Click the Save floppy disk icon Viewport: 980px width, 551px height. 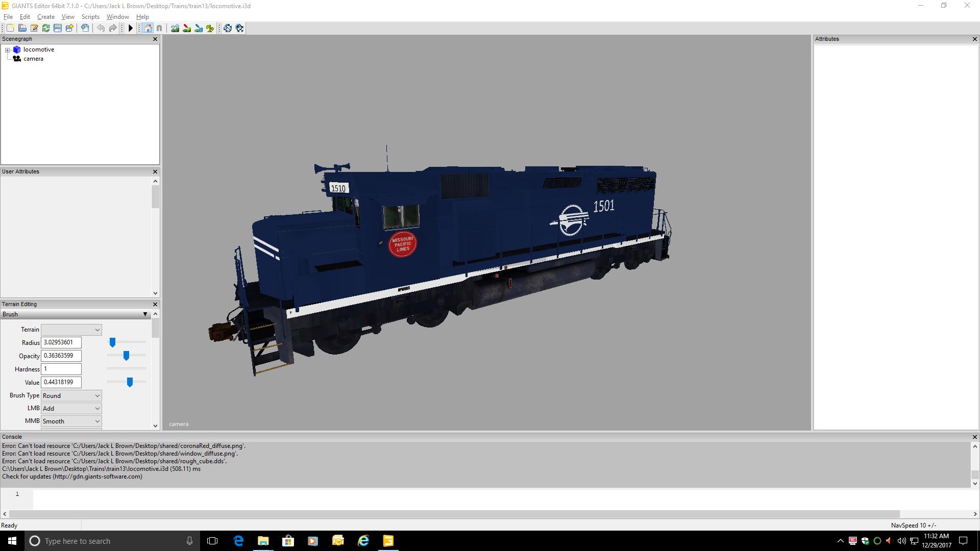tap(58, 28)
